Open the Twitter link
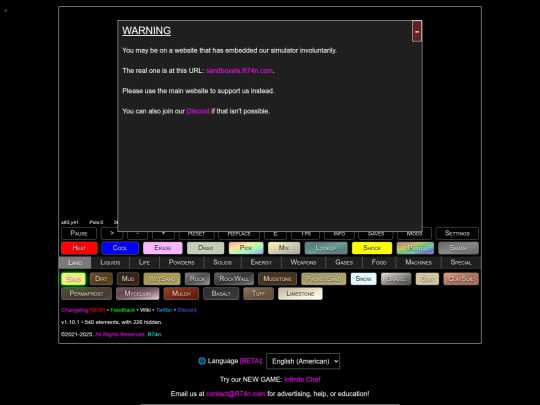 coord(164,310)
